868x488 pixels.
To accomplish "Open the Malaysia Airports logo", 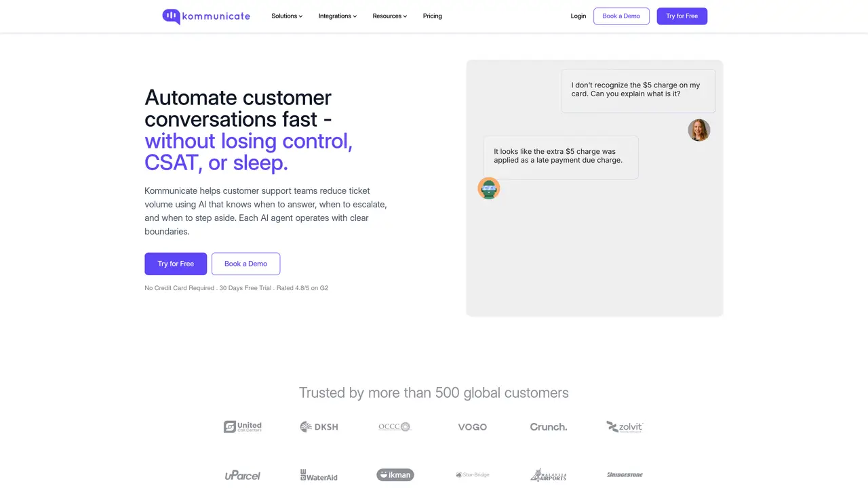I will (549, 475).
